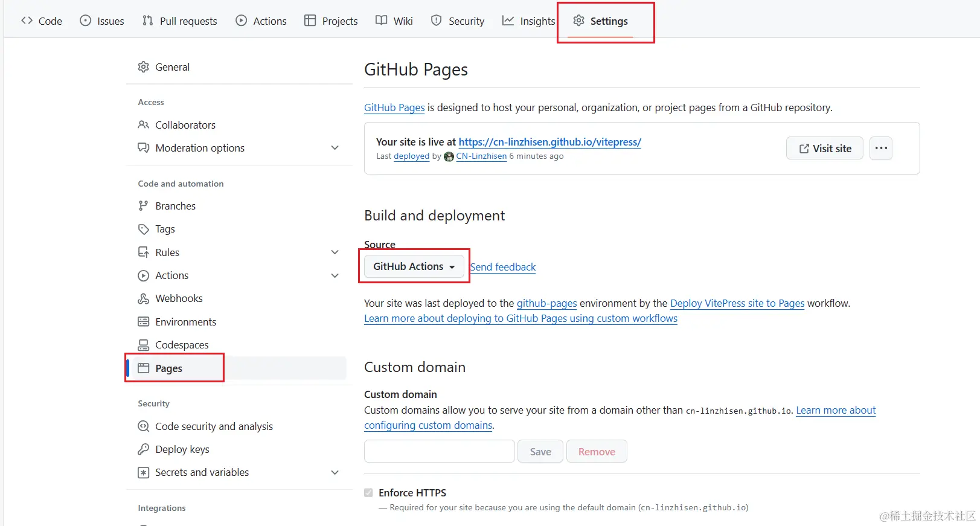View the Insights tab

tap(529, 21)
